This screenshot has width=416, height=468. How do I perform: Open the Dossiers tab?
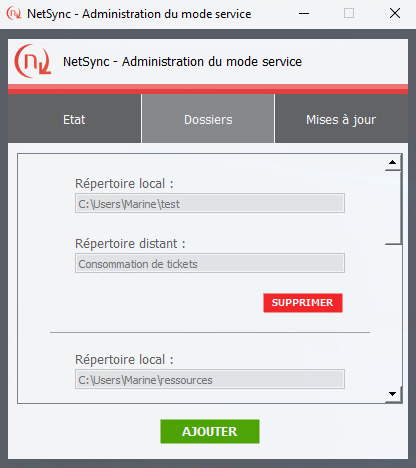point(208,119)
